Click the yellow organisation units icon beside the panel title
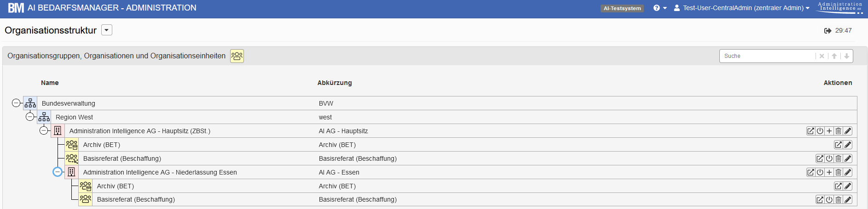 pyautogui.click(x=237, y=56)
